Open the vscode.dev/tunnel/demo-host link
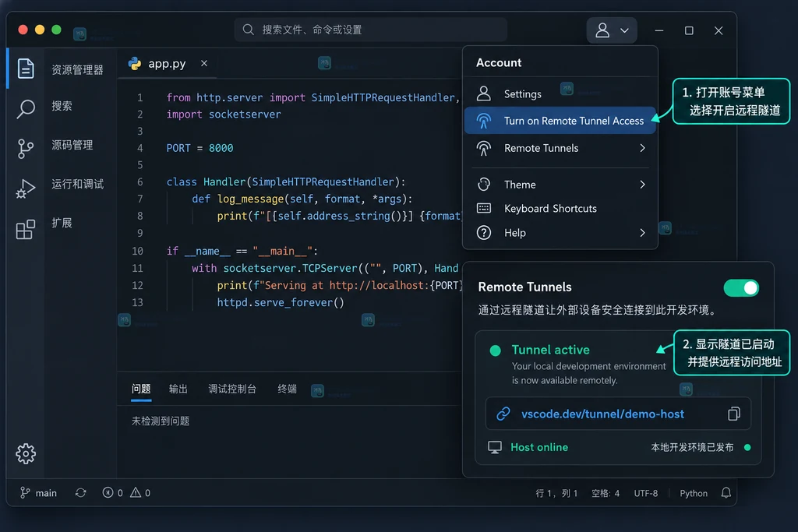798x532 pixels. (x=602, y=414)
